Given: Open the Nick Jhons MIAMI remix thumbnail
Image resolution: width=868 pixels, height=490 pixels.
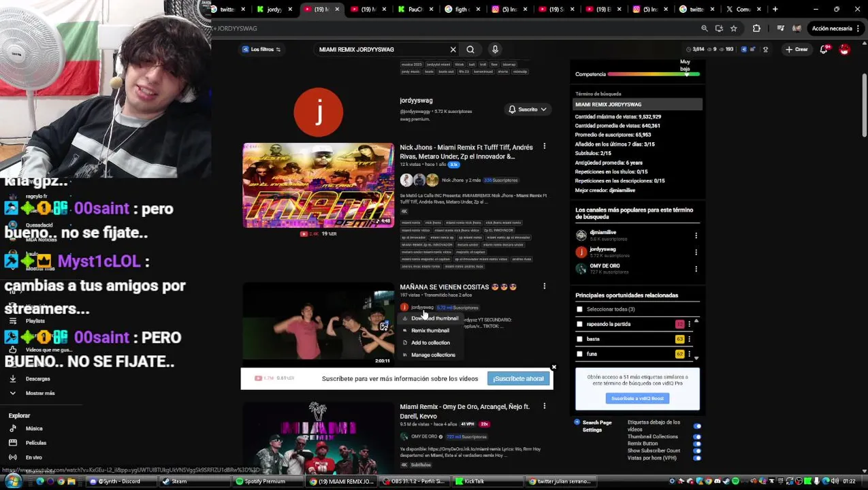Looking at the screenshot, I should pos(318,185).
